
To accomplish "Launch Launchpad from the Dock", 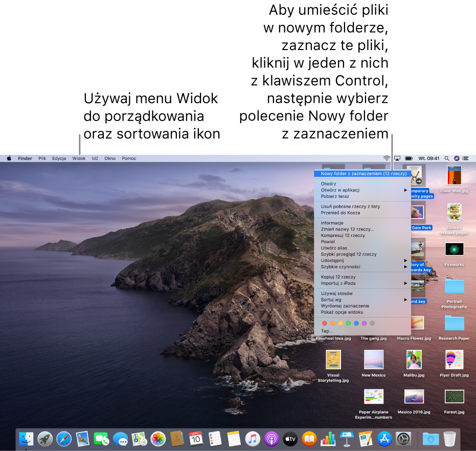I will [x=45, y=439].
